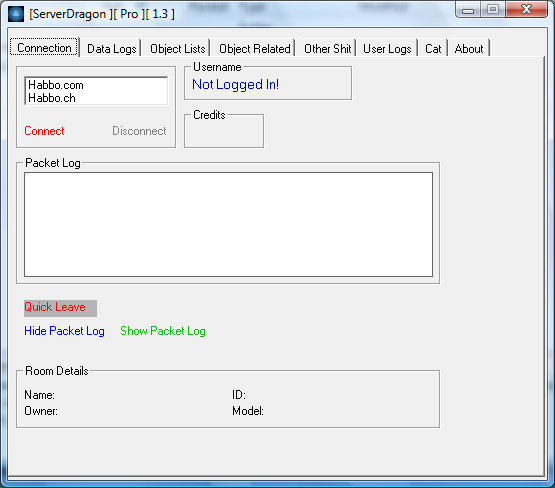Maximize the ServerDragon window
This screenshot has width=555, height=488.
(x=493, y=10)
